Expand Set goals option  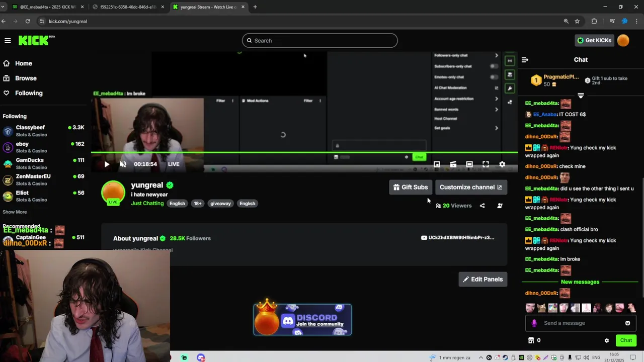tap(496, 128)
